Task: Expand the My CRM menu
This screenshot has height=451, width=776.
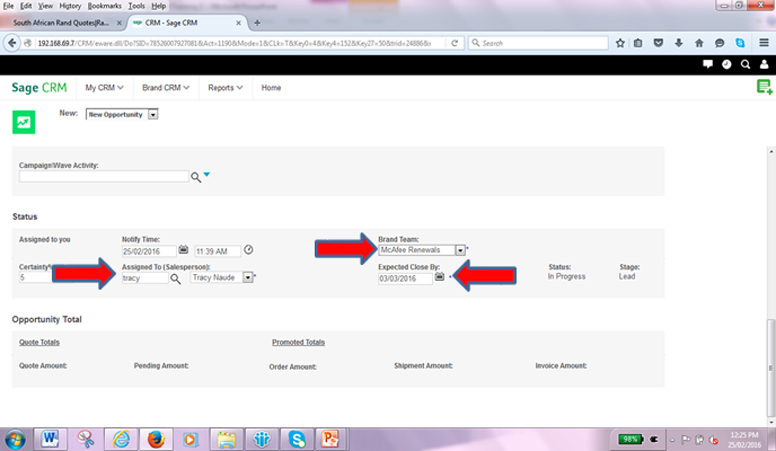Action: (x=104, y=88)
